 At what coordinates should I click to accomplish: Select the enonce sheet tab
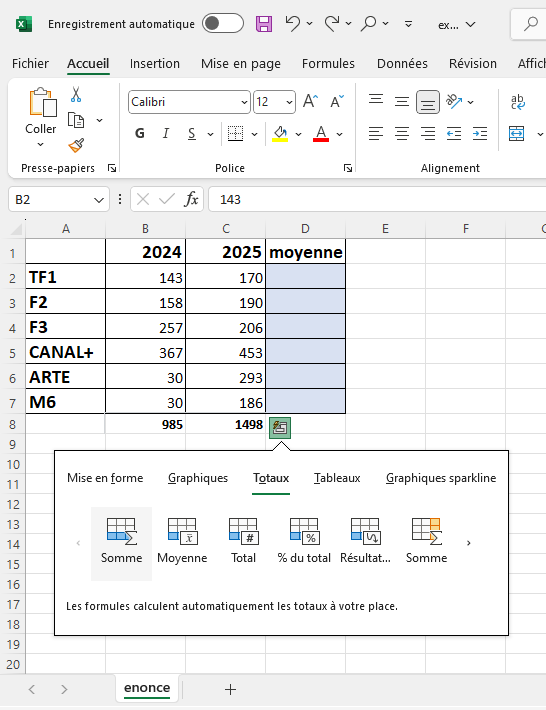[147, 688]
